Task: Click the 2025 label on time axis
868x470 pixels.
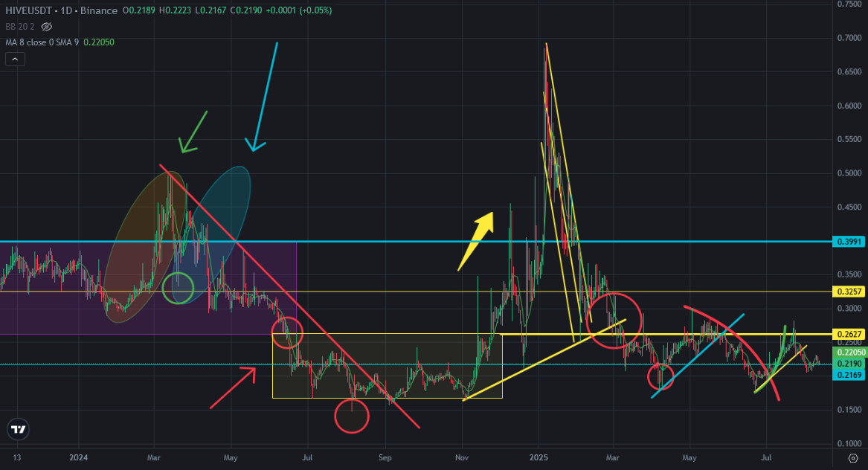Action: [x=538, y=458]
